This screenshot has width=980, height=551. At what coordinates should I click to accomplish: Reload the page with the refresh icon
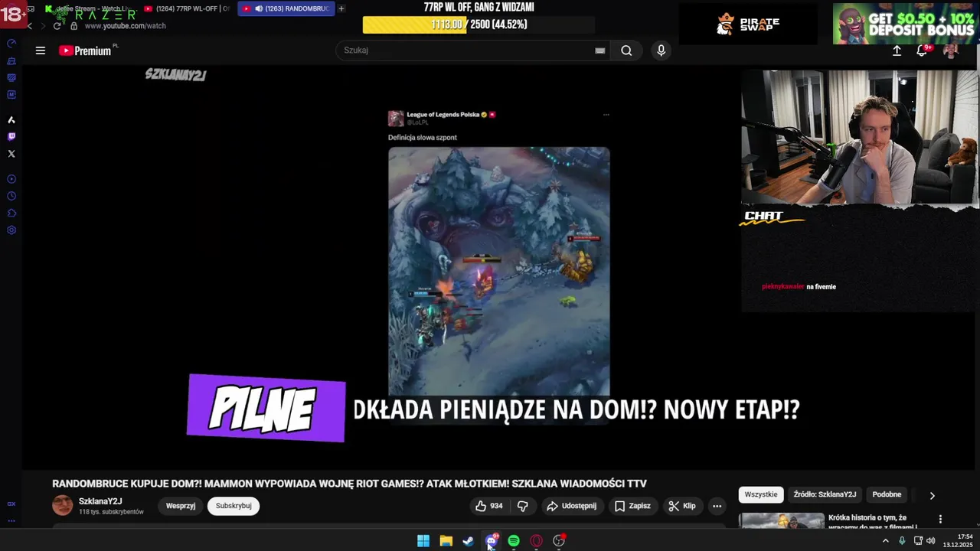coord(57,26)
